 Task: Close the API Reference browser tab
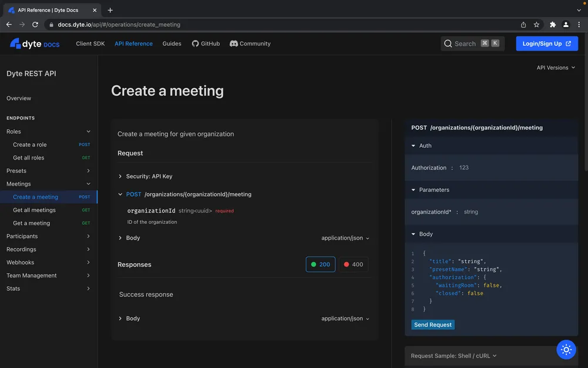(x=95, y=10)
